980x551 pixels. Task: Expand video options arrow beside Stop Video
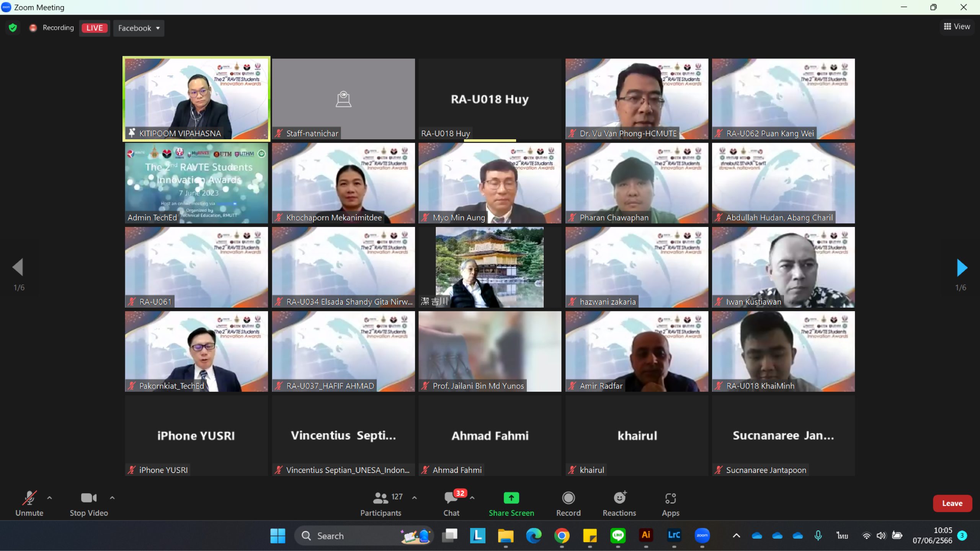[112, 498]
